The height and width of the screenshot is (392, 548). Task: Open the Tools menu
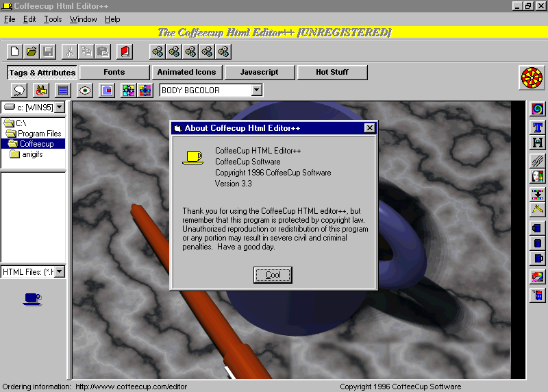point(53,19)
